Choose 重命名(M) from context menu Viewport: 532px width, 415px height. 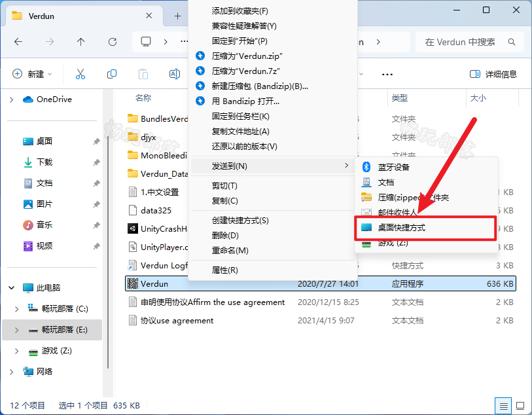pos(273,251)
